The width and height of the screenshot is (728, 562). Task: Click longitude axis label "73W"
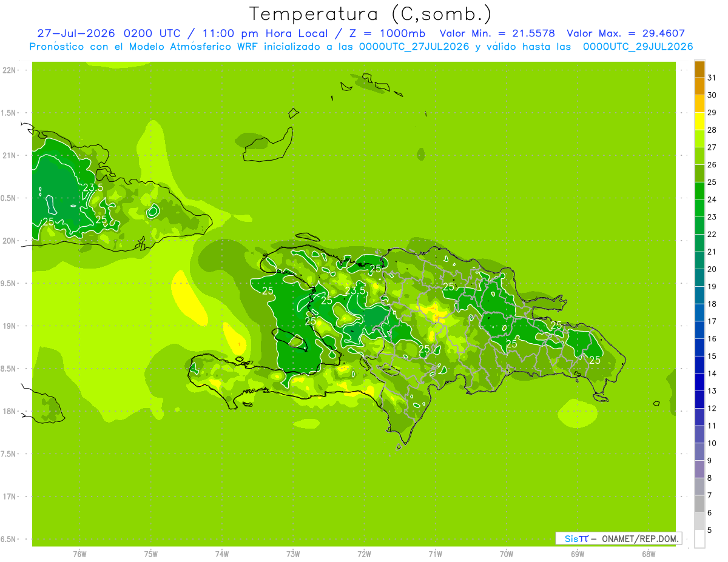[x=293, y=554]
